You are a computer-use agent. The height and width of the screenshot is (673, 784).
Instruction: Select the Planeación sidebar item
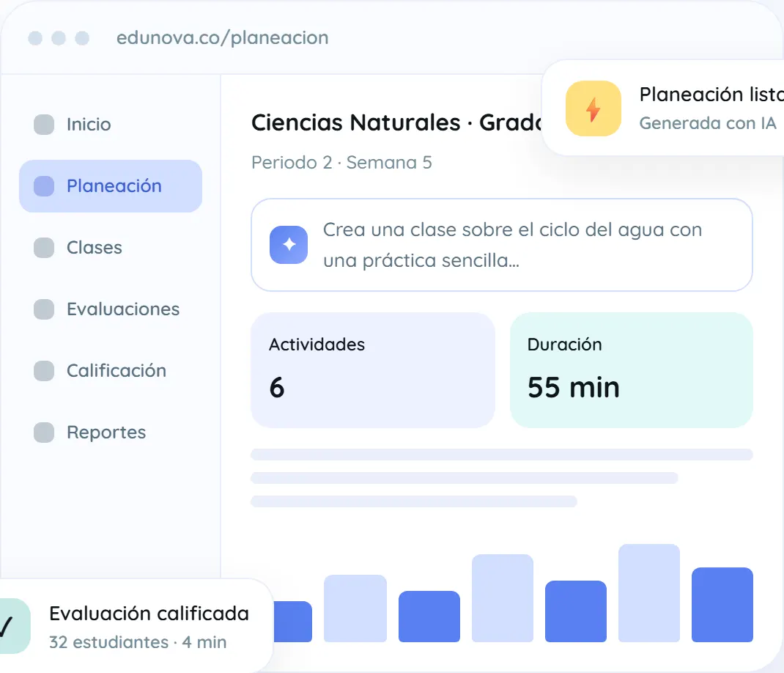point(110,186)
